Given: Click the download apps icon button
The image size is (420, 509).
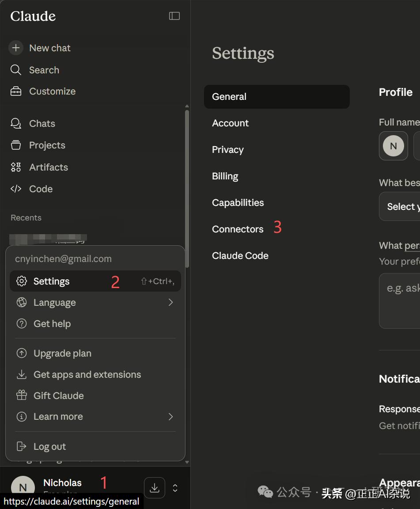Looking at the screenshot, I should pos(155,488).
